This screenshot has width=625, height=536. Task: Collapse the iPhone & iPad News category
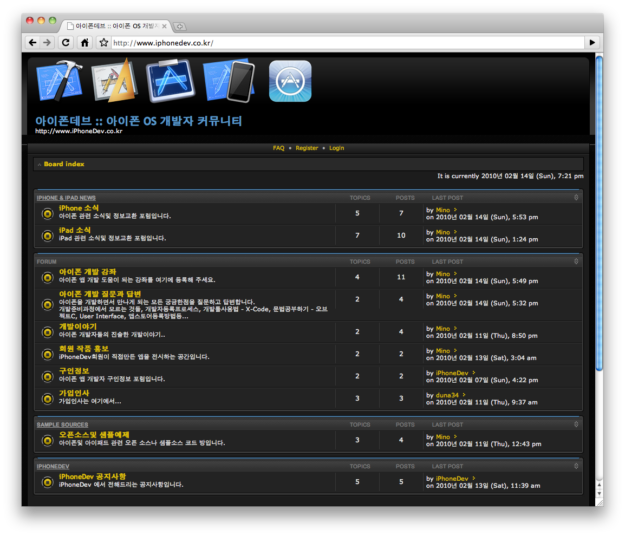pyautogui.click(x=576, y=198)
